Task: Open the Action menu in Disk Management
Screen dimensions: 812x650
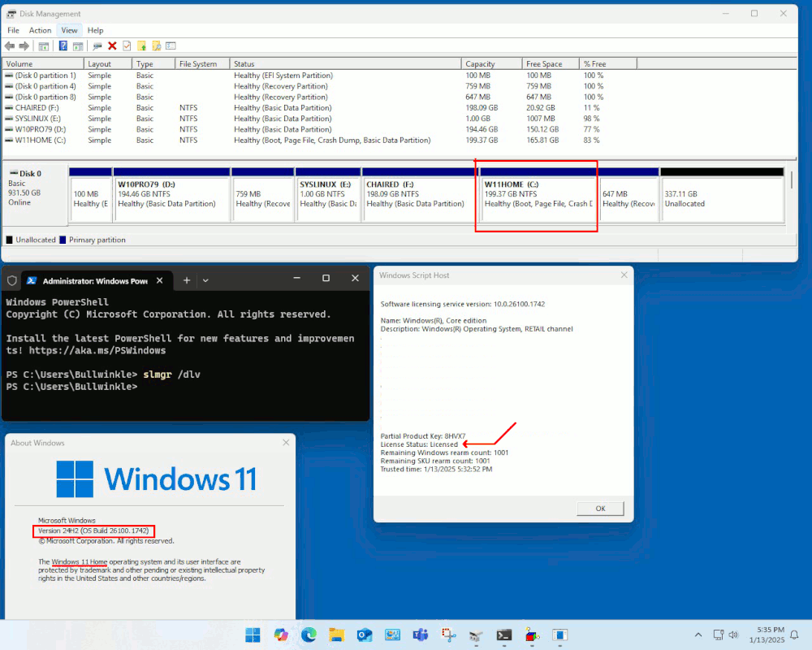Action: 40,31
